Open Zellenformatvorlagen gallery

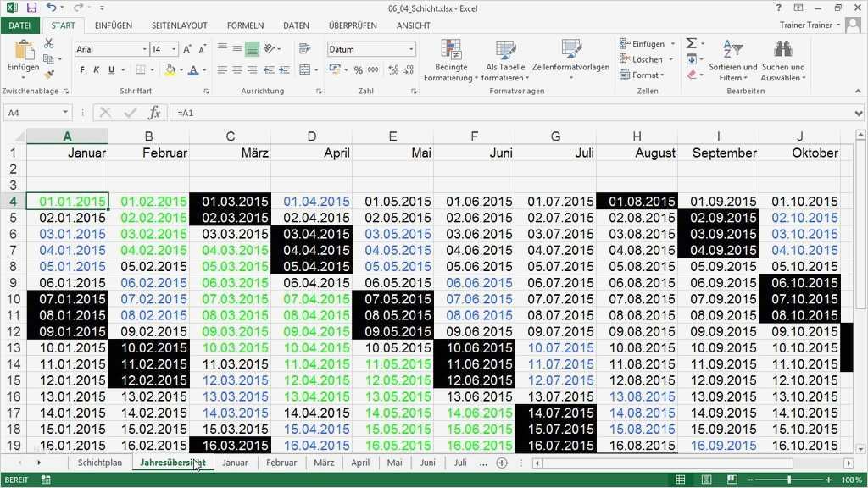[570, 61]
